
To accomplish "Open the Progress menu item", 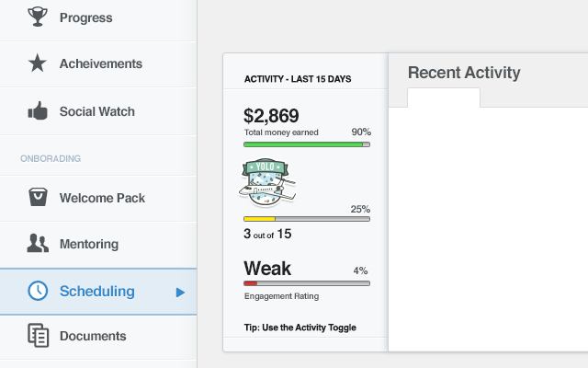I will pyautogui.click(x=85, y=17).
